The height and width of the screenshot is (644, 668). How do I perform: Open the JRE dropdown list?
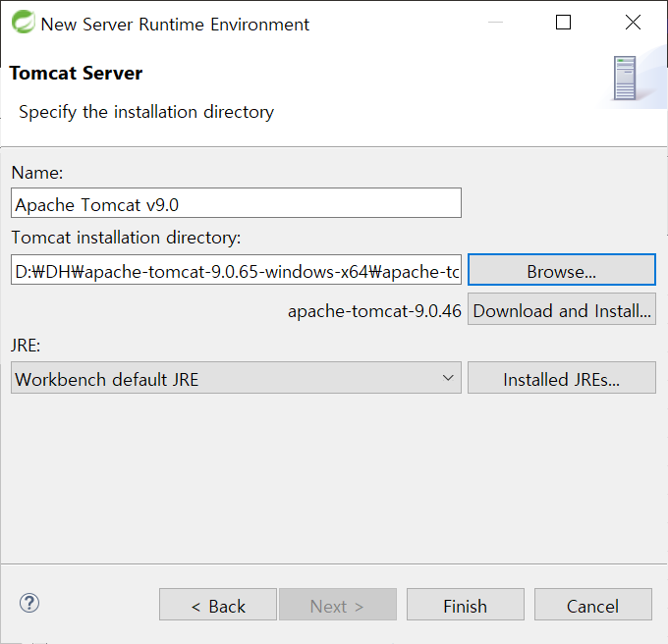point(236,378)
